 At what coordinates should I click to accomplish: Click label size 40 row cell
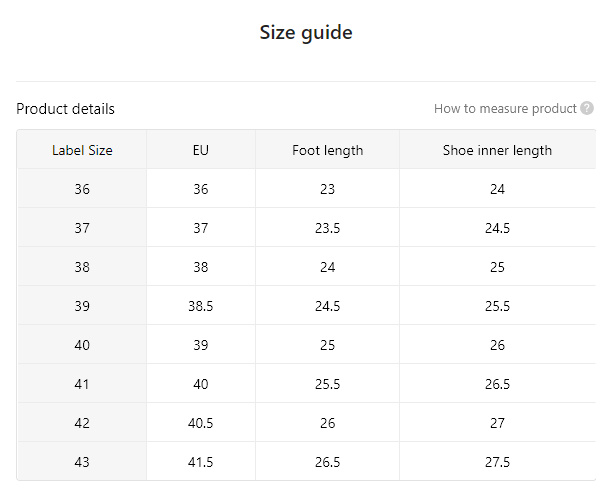82,345
